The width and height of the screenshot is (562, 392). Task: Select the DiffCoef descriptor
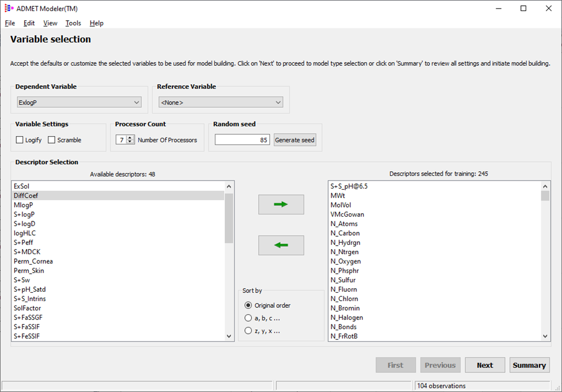[118, 195]
